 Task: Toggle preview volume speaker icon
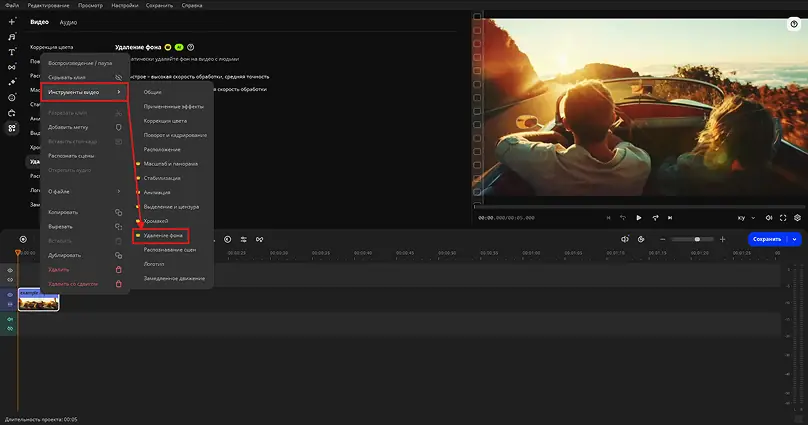(x=768, y=218)
